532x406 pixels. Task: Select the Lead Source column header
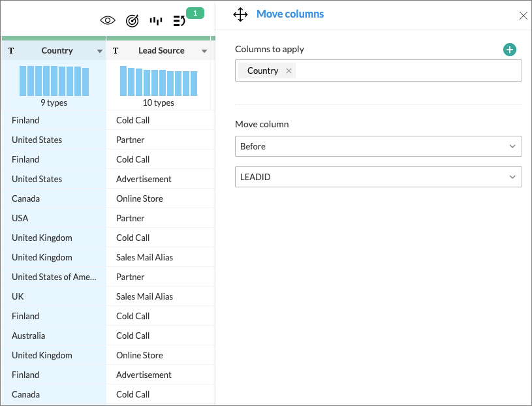pyautogui.click(x=161, y=51)
